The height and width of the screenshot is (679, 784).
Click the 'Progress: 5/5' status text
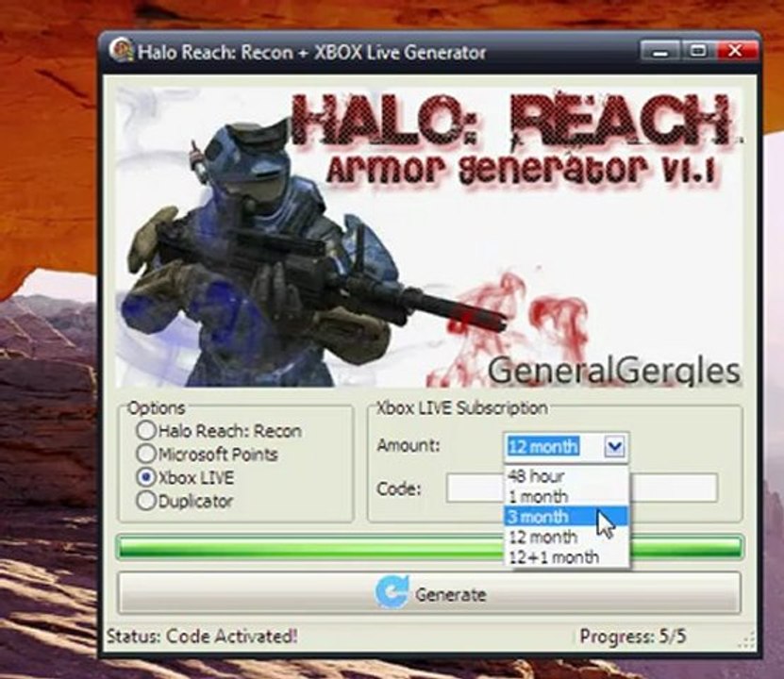click(632, 637)
